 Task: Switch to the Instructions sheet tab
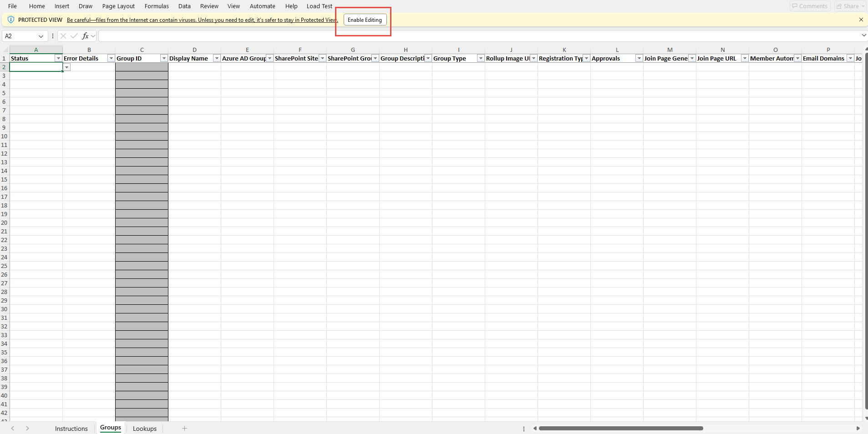71,429
